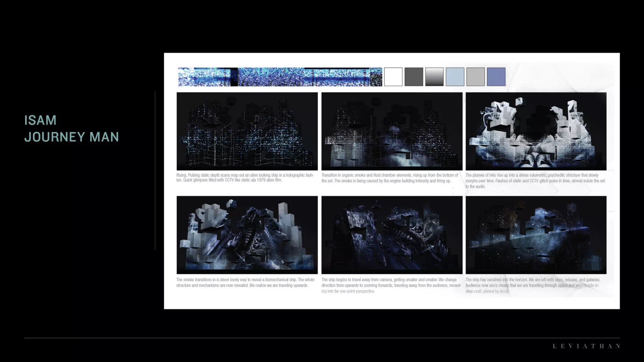This screenshot has width=644, height=362.
Task: Open the holographic depth scan storyboard frame
Action: [247, 131]
